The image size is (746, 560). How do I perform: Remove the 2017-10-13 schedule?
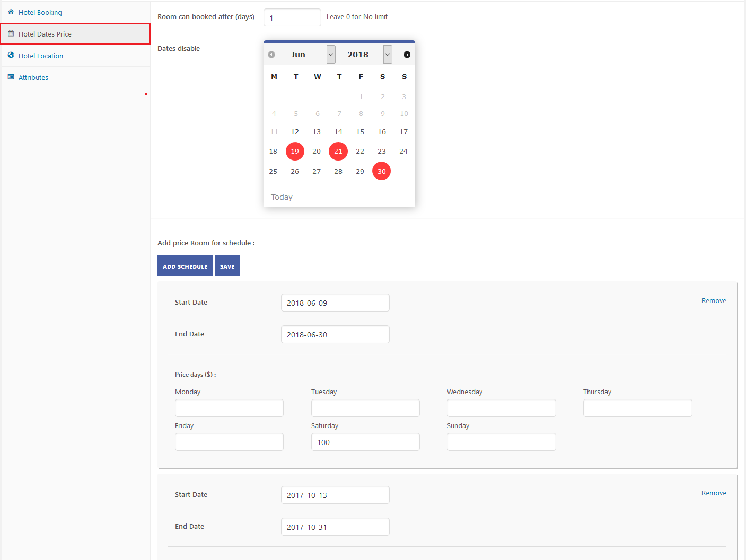click(714, 493)
